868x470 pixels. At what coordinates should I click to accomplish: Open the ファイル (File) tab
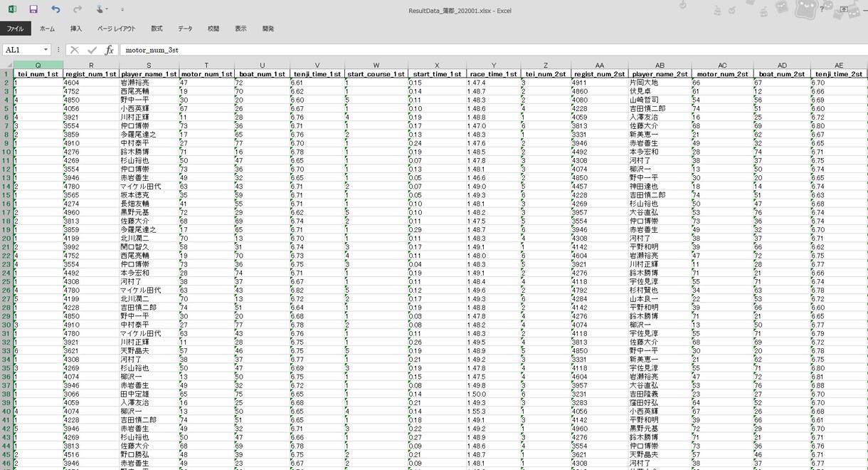coord(15,28)
